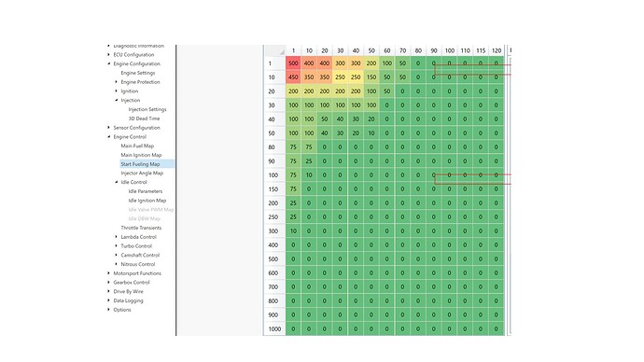Select row 90, column 10 cell value 25
The height and width of the screenshot is (362, 644).
[x=309, y=160]
